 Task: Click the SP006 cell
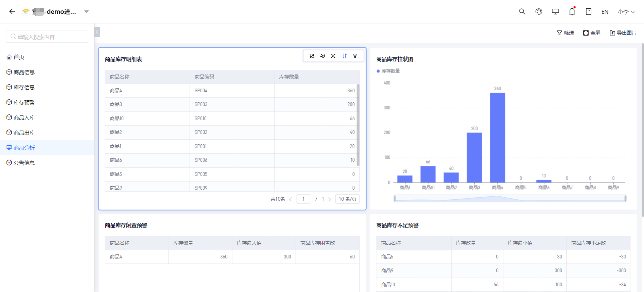click(x=232, y=160)
